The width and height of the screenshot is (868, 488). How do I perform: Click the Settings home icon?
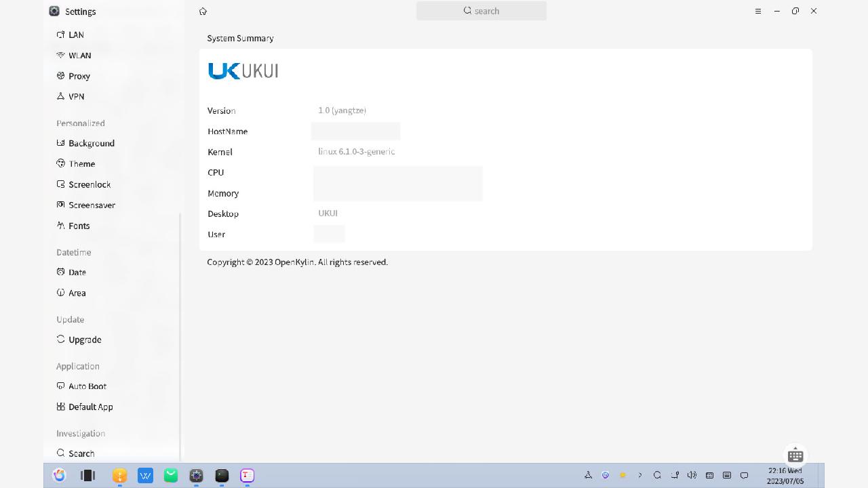203,12
